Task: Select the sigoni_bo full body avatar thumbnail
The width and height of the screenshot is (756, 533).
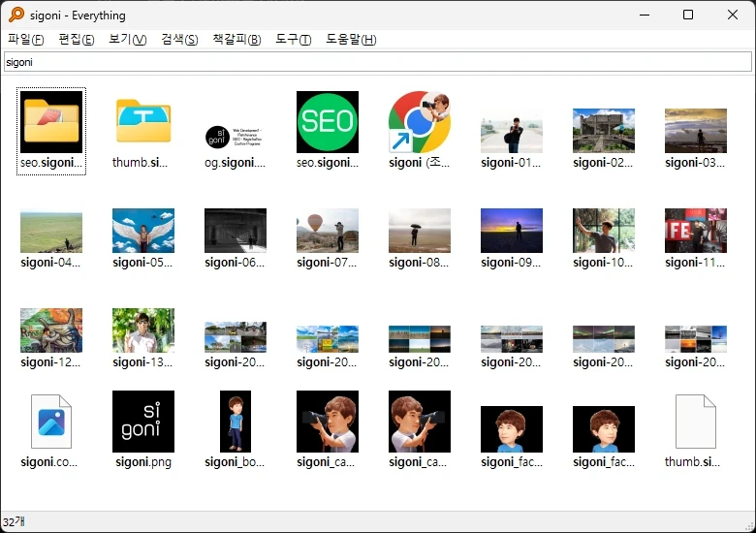Action: coord(236,422)
